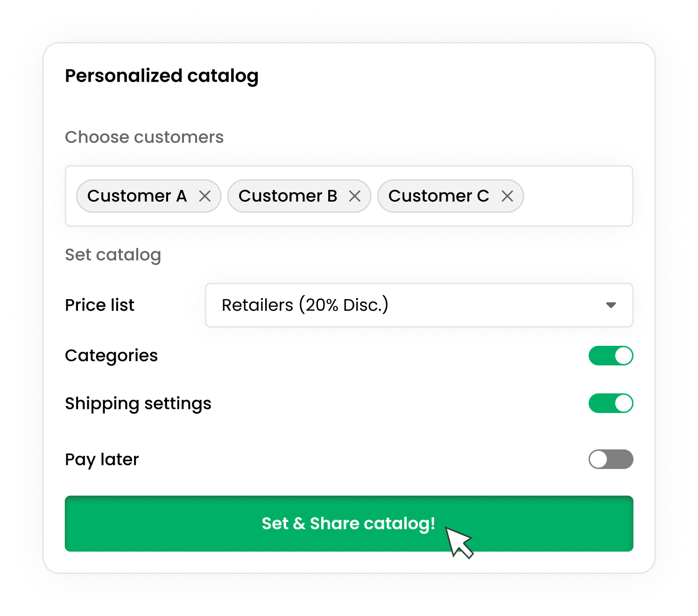Click the Price list label

(99, 305)
